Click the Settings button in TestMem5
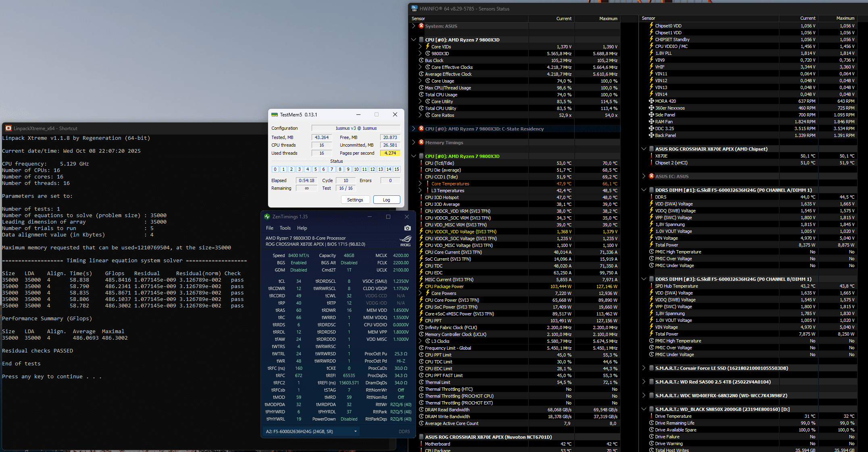This screenshot has width=868, height=452. pos(355,200)
